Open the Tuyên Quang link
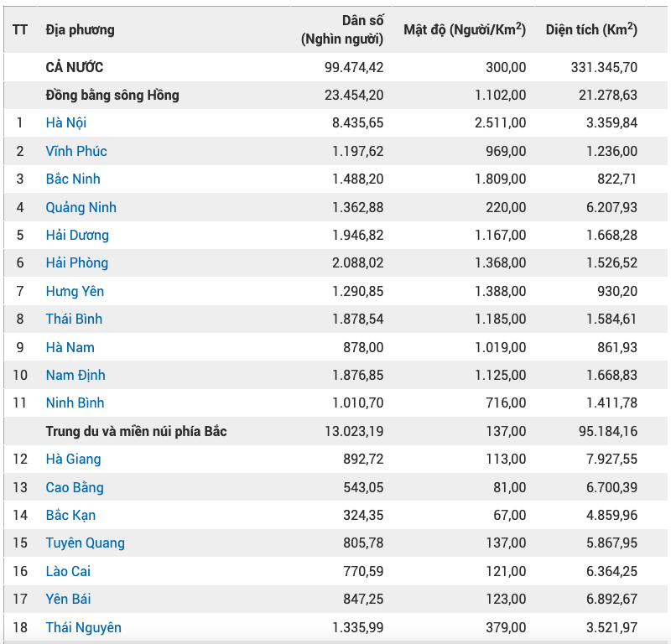Image resolution: width=671 pixels, height=644 pixels. (86, 543)
